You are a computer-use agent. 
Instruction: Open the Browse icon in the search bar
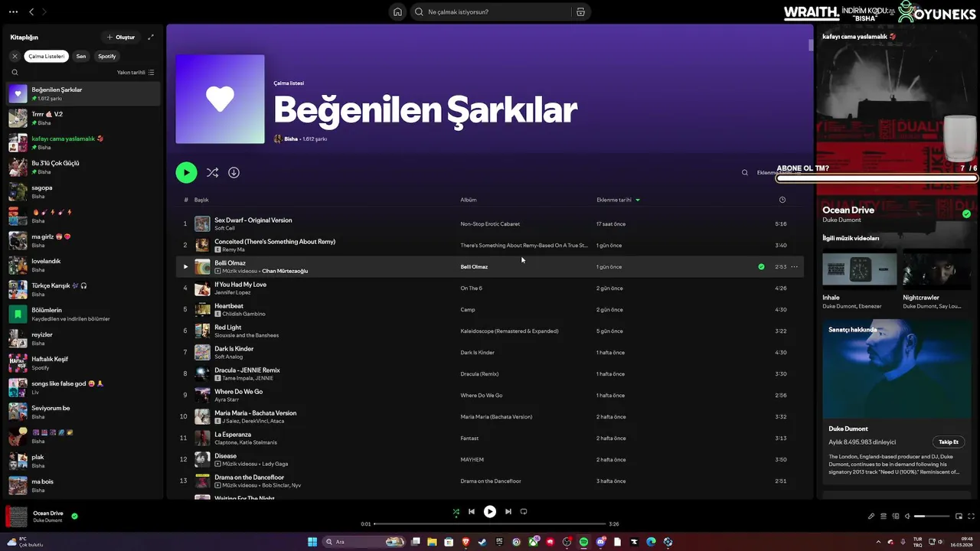pyautogui.click(x=580, y=11)
